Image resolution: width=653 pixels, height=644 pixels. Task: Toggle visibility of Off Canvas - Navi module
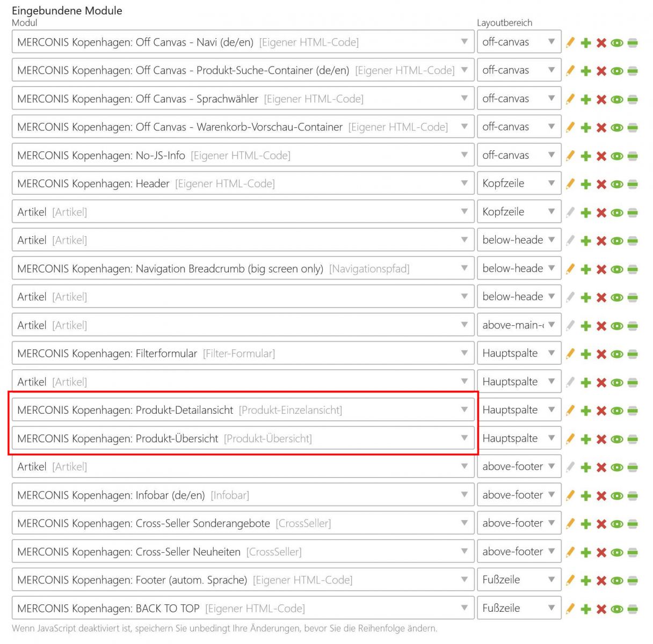click(x=617, y=43)
